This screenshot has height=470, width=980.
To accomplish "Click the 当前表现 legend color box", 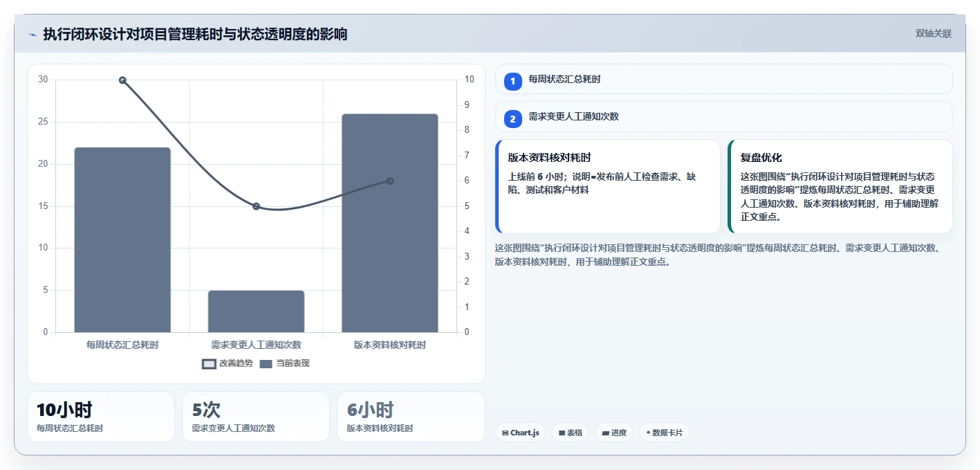I will coord(266,363).
